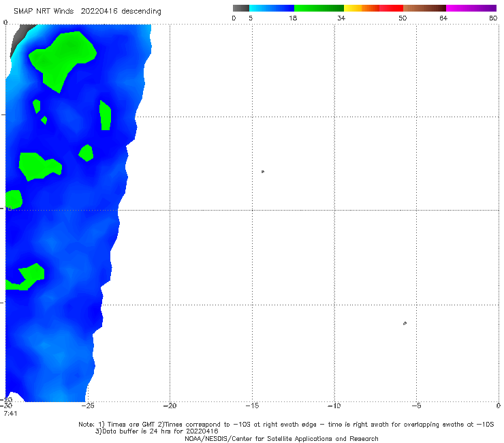Click the 'Note: 1) Times are GMT' text
This screenshot has height=443, width=504.
tap(118, 425)
